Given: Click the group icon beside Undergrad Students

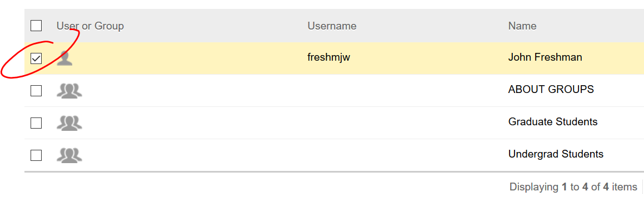Looking at the screenshot, I should pos(69,155).
